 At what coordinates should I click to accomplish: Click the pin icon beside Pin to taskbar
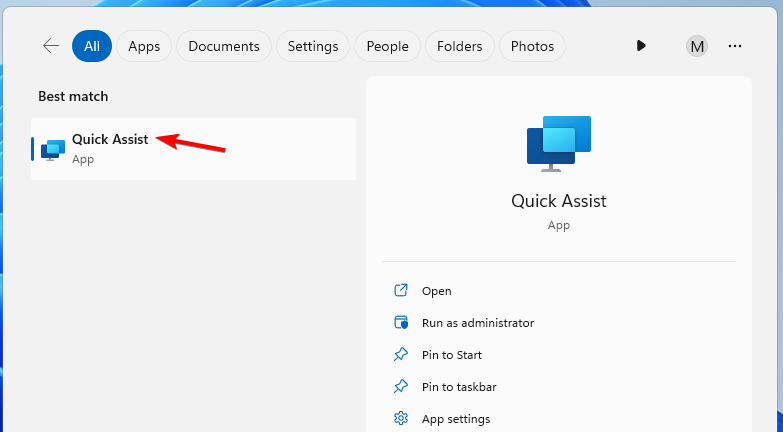pyautogui.click(x=401, y=387)
